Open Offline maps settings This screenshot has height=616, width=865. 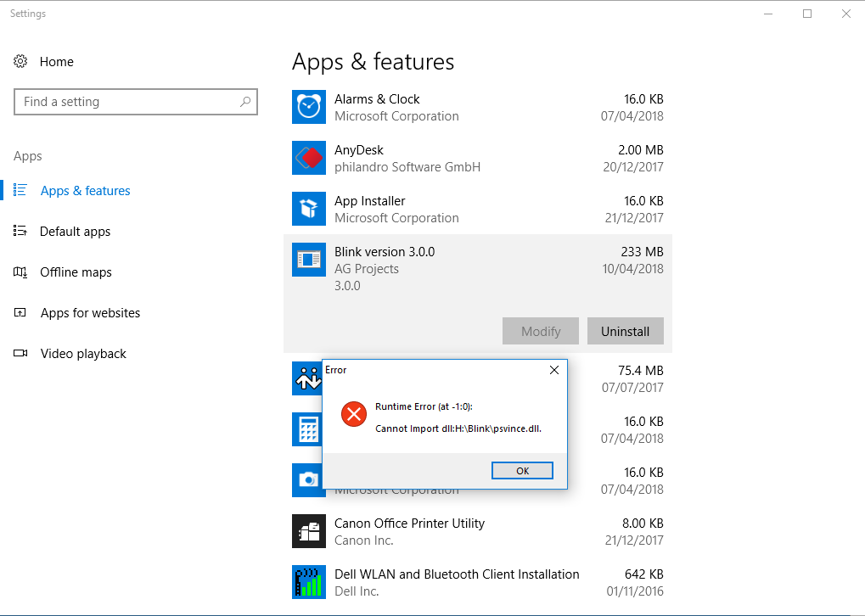[76, 272]
